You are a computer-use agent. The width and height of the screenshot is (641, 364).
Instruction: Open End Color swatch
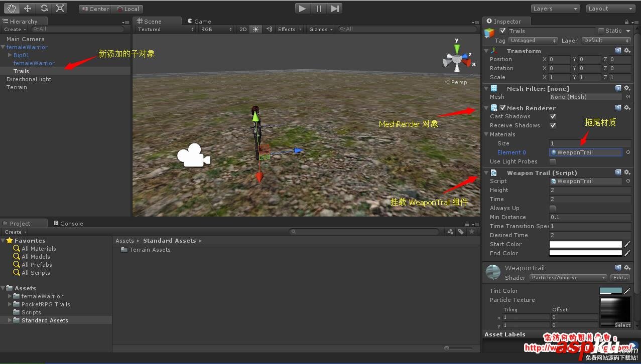click(x=586, y=253)
